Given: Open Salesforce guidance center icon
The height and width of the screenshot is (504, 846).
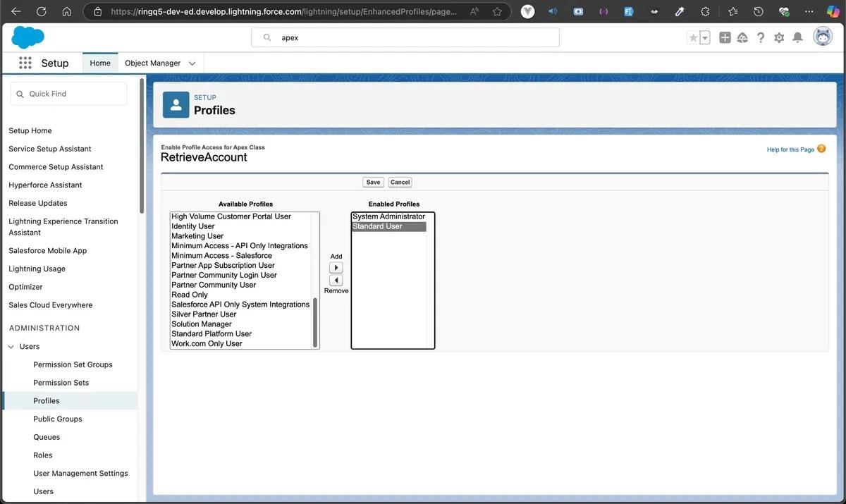Looking at the screenshot, I should click(742, 37).
